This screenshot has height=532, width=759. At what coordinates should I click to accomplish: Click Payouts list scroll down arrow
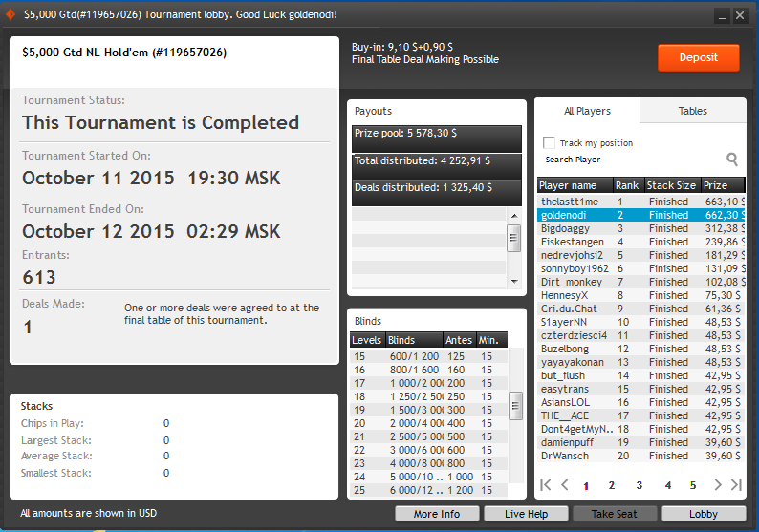(x=514, y=282)
